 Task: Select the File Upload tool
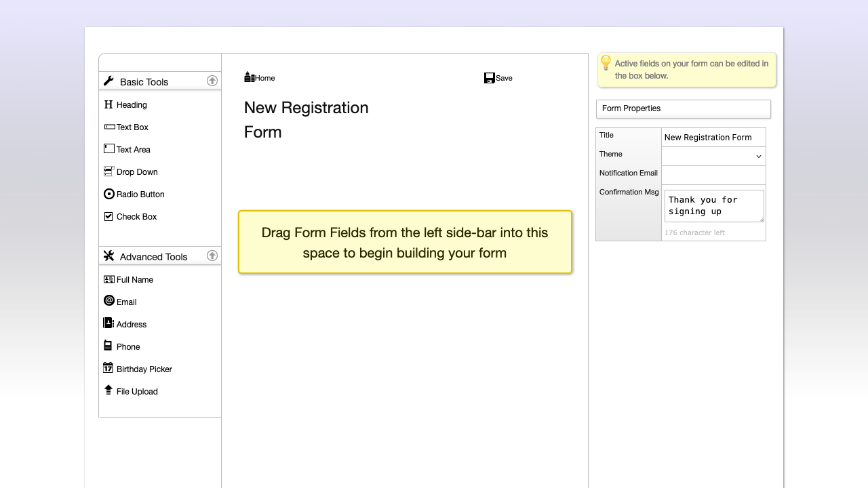coord(137,391)
